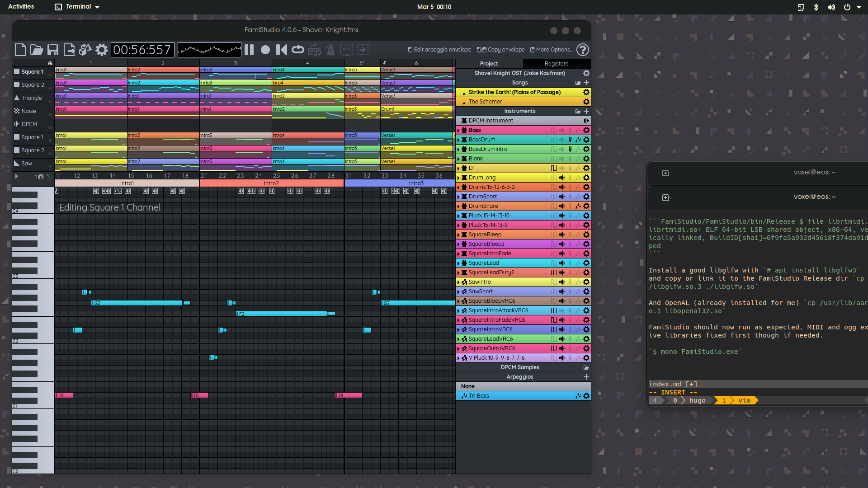This screenshot has width=868, height=488.
Task: Edit D1 duty cycle envelope icon
Action: click(553, 168)
